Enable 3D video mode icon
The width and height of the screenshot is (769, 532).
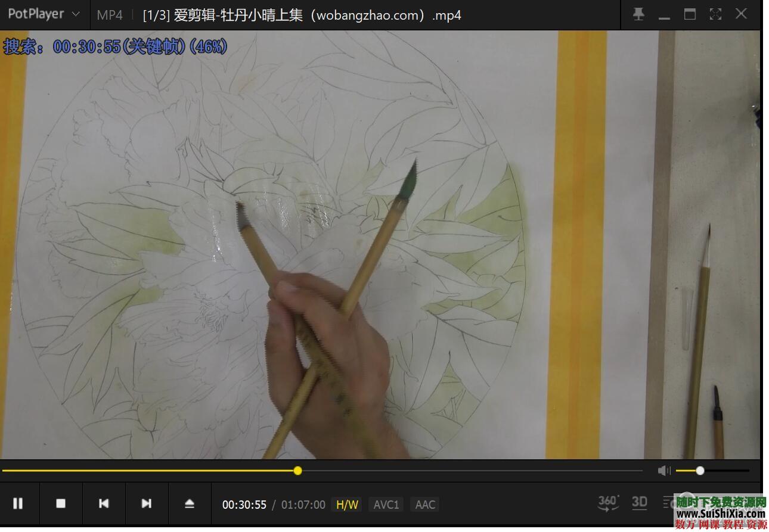(639, 503)
